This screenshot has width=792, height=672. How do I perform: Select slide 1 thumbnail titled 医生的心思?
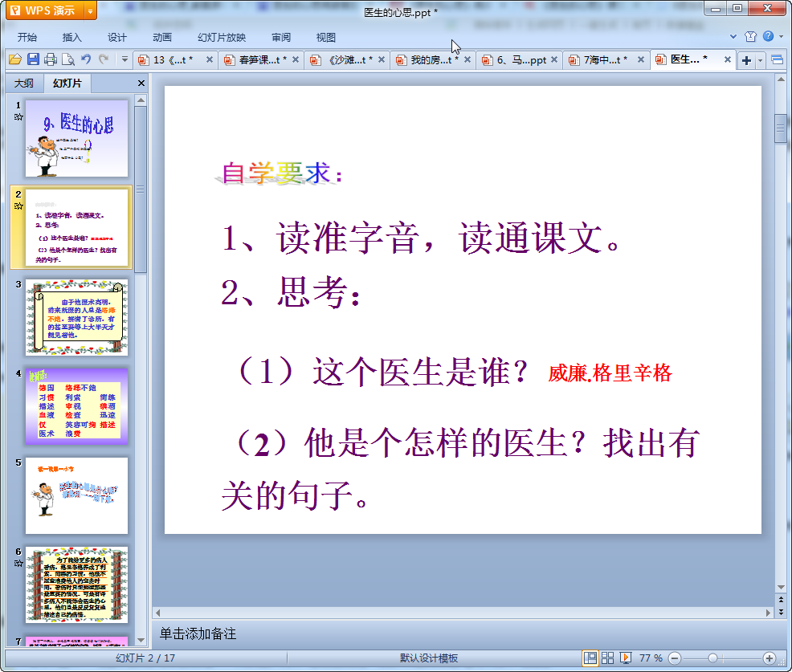pyautogui.click(x=77, y=138)
